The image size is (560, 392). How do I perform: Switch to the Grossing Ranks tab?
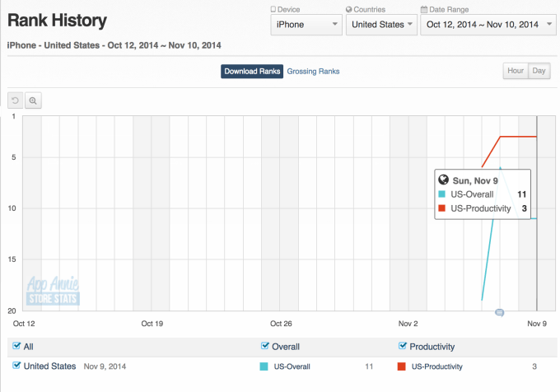[x=313, y=71]
